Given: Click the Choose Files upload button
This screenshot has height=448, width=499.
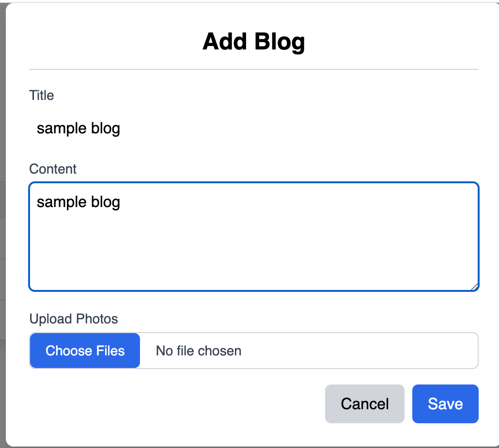Looking at the screenshot, I should (84, 351).
